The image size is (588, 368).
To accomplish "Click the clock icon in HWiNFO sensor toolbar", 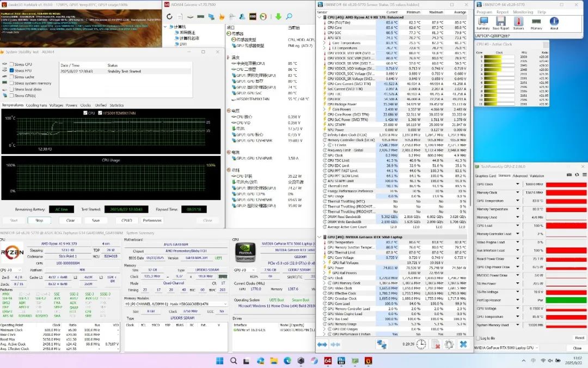I will click(x=421, y=344).
